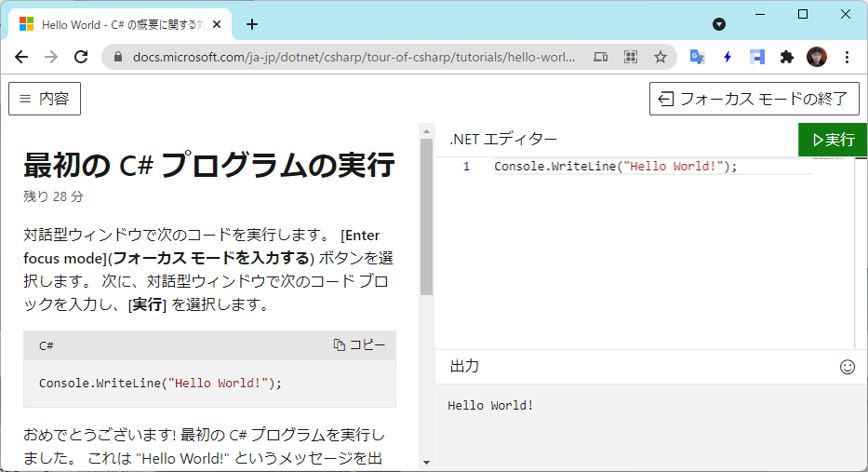
Task: Click the 最初の C# プログラムの実行 heading
Action: (x=209, y=165)
